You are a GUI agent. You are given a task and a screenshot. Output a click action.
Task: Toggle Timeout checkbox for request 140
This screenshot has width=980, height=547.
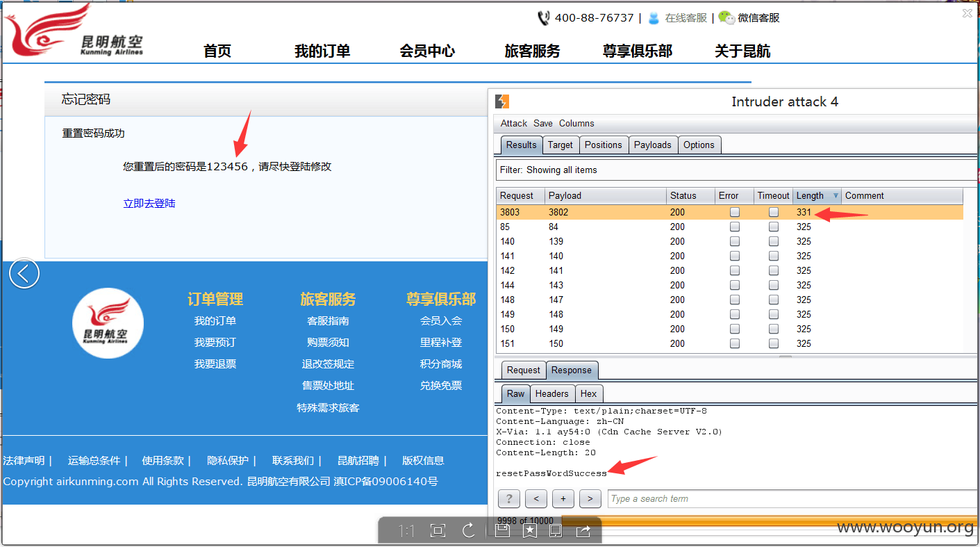click(774, 241)
